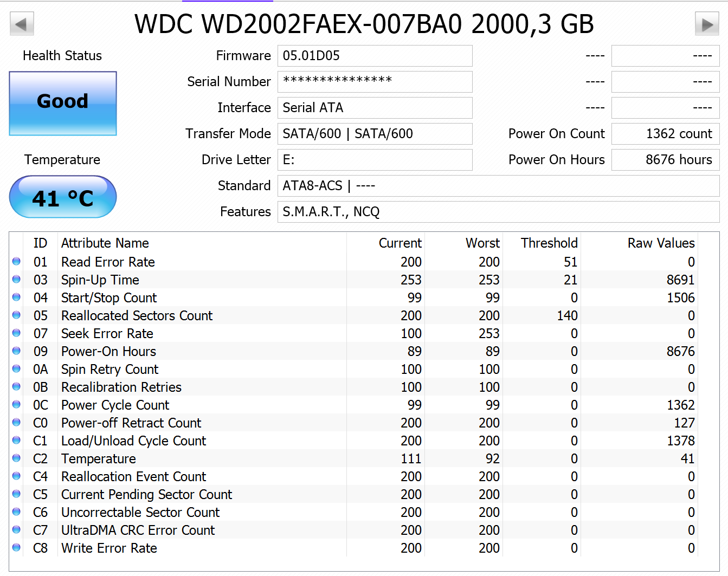The height and width of the screenshot is (576, 728).
Task: Click the Attribute Name column header
Action: [x=105, y=243]
